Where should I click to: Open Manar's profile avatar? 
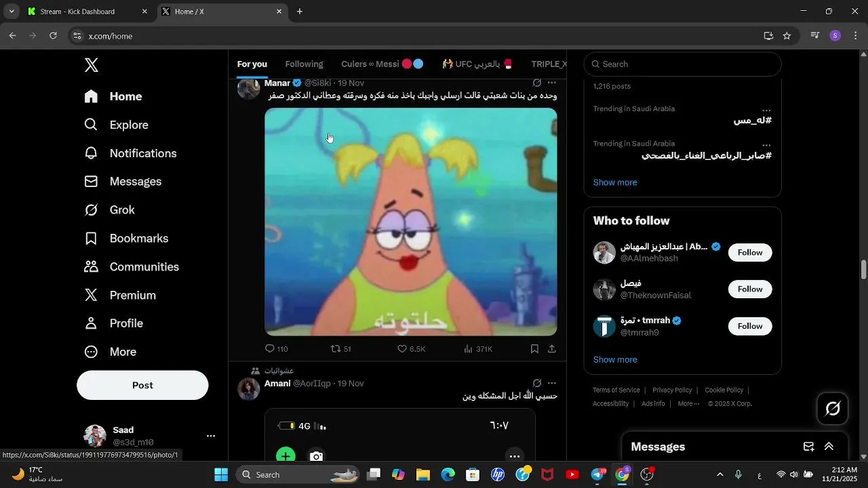click(248, 88)
